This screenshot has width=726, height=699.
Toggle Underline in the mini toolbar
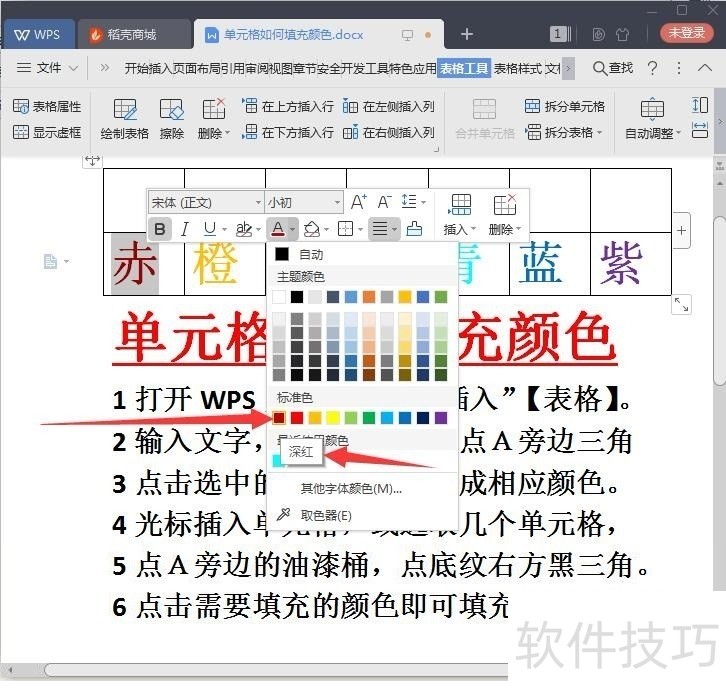tap(209, 229)
